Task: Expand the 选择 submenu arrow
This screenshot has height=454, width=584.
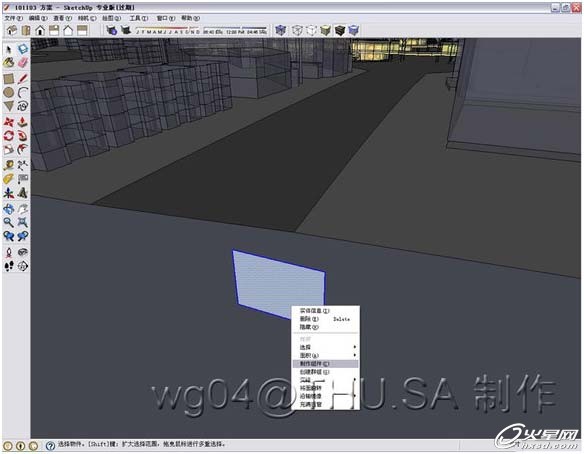Action: point(355,347)
